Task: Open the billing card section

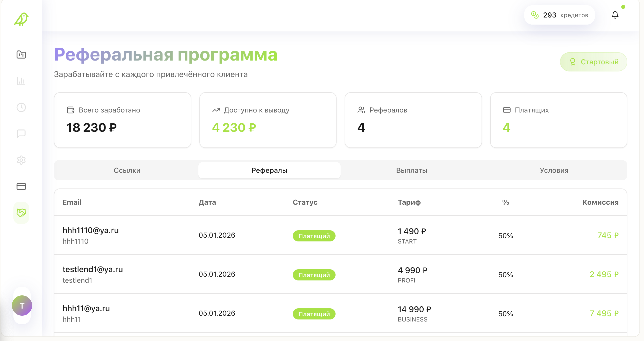Action: [22, 186]
